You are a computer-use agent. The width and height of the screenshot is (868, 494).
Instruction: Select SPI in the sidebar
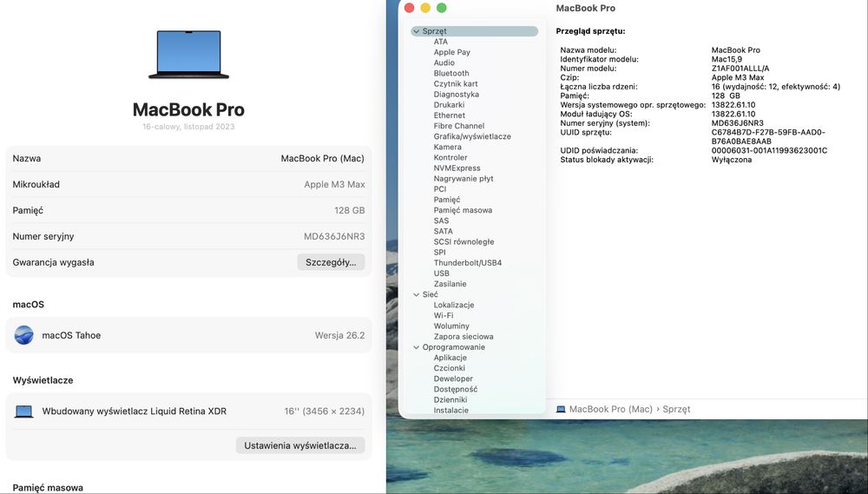(x=439, y=252)
